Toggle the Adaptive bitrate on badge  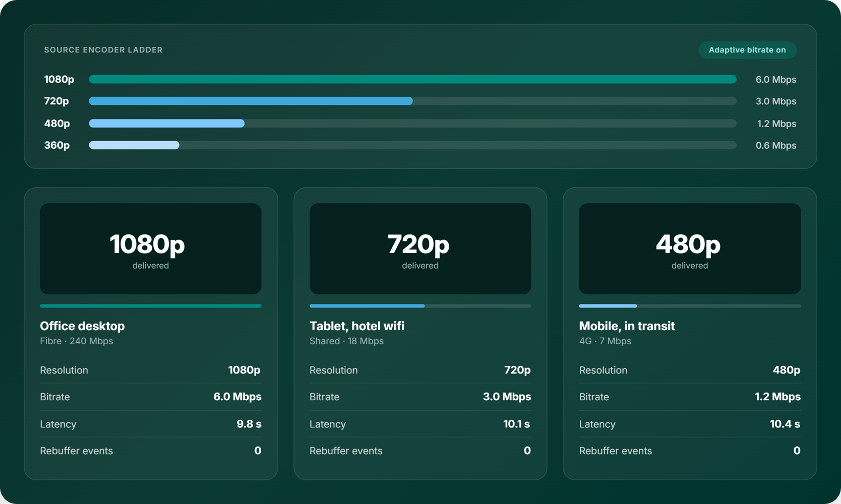pos(747,50)
